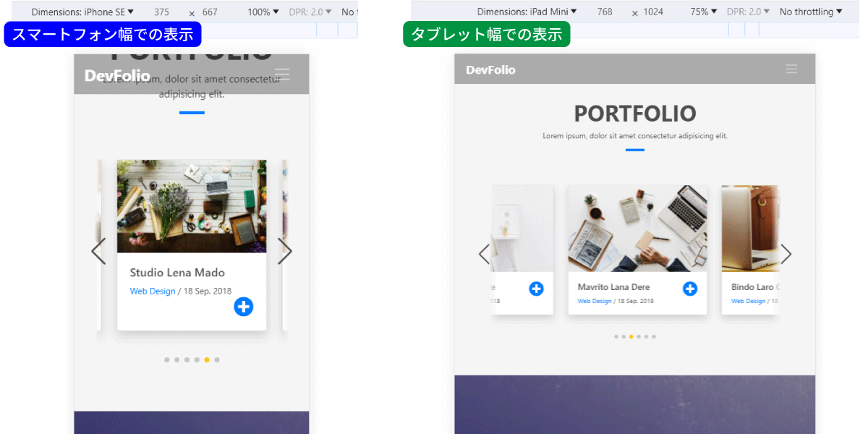Click the Web Design link under Mavrito Lana Dere
This screenshot has width=868, height=434.
pos(595,301)
